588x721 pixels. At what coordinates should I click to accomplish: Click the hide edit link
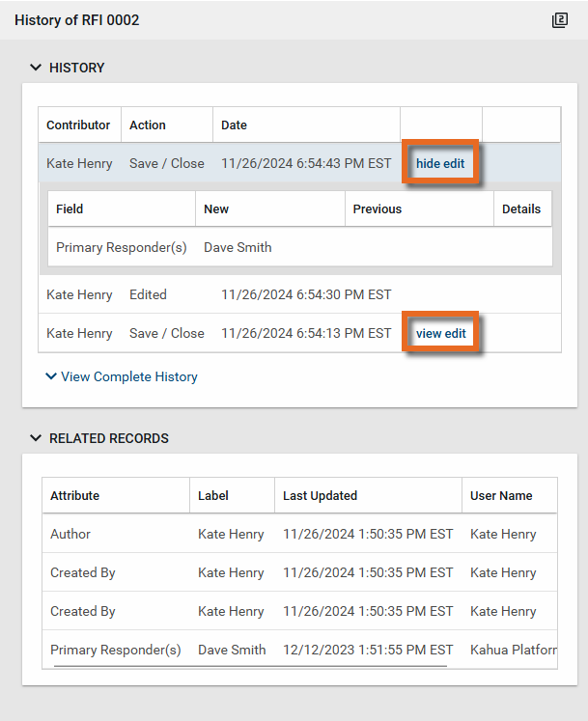pyautogui.click(x=440, y=164)
